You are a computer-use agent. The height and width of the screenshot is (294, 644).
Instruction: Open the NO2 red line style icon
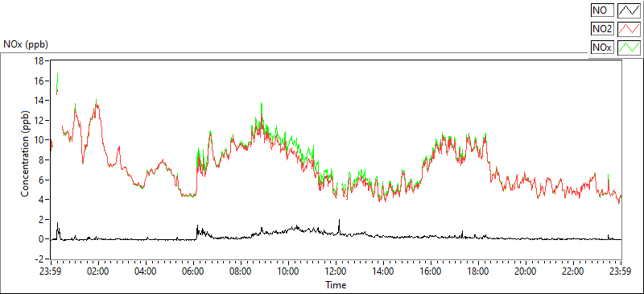(x=629, y=29)
